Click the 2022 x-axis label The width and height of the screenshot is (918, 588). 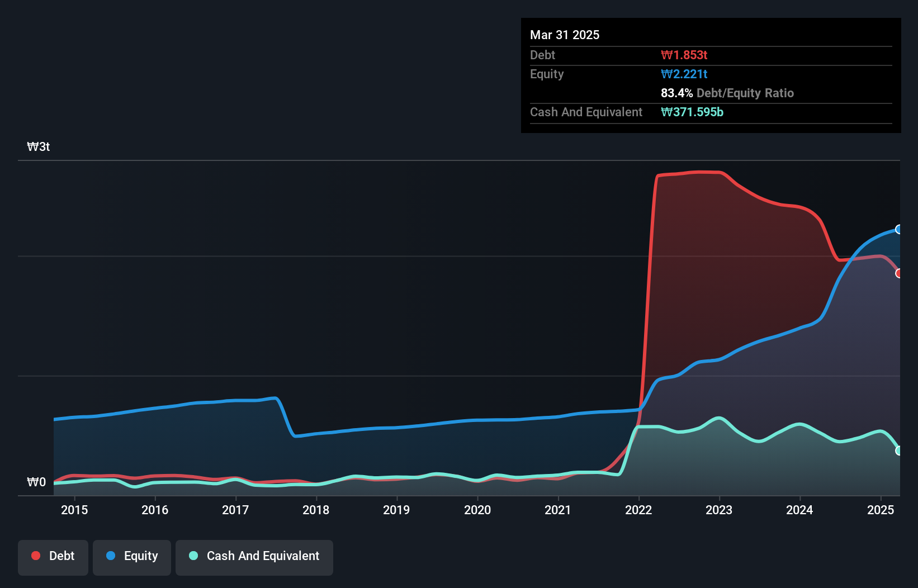638,510
